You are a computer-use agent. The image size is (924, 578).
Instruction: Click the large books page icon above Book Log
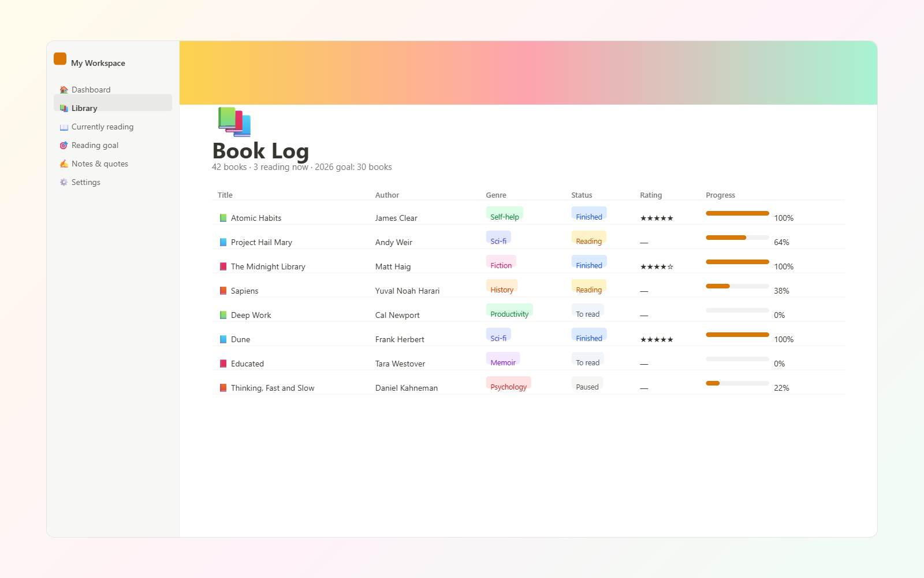pyautogui.click(x=234, y=121)
